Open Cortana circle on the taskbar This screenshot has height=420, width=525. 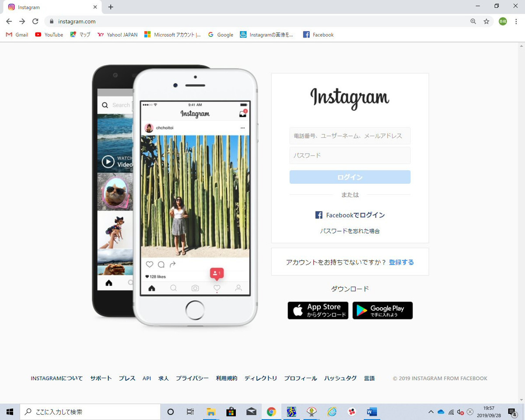tap(171, 412)
